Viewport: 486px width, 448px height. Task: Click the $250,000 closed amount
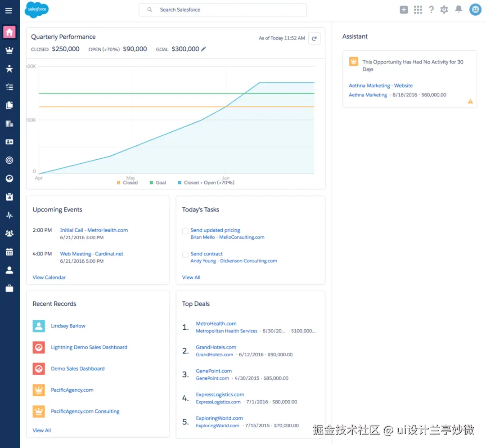pyautogui.click(x=66, y=49)
